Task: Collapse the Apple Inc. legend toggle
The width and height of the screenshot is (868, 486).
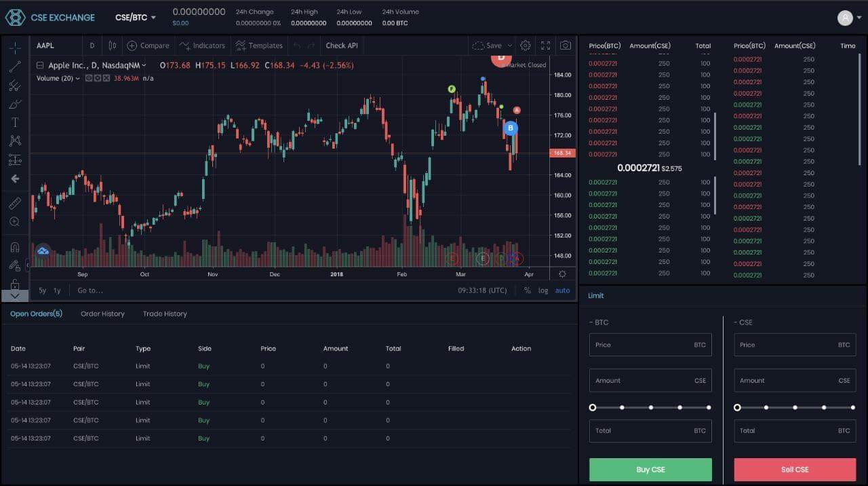Action: [40, 66]
